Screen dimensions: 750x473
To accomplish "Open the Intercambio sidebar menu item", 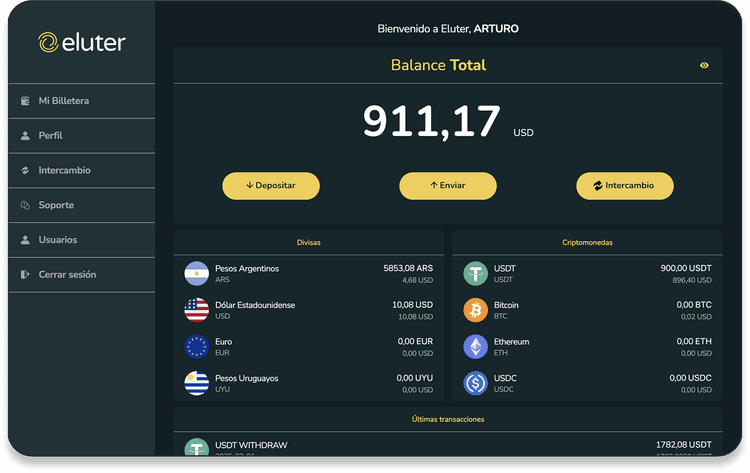I will point(64,170).
